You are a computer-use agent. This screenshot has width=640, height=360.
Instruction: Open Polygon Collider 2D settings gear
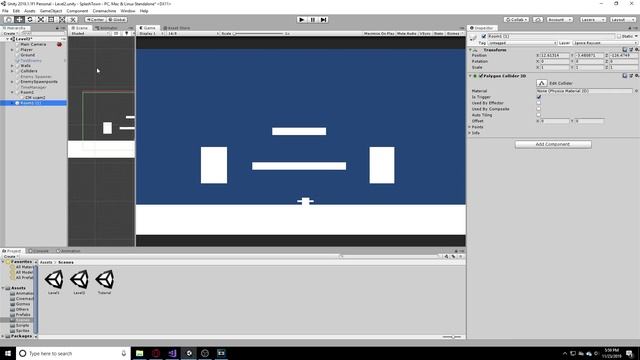tap(636, 76)
